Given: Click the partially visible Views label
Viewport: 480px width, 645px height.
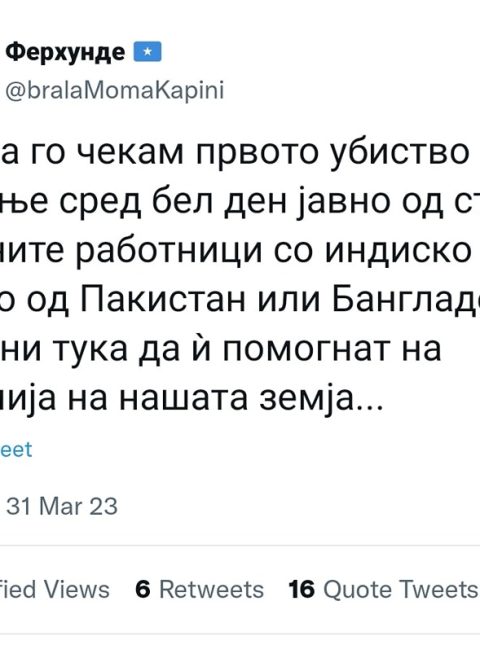Looking at the screenshot, I should (x=77, y=589).
